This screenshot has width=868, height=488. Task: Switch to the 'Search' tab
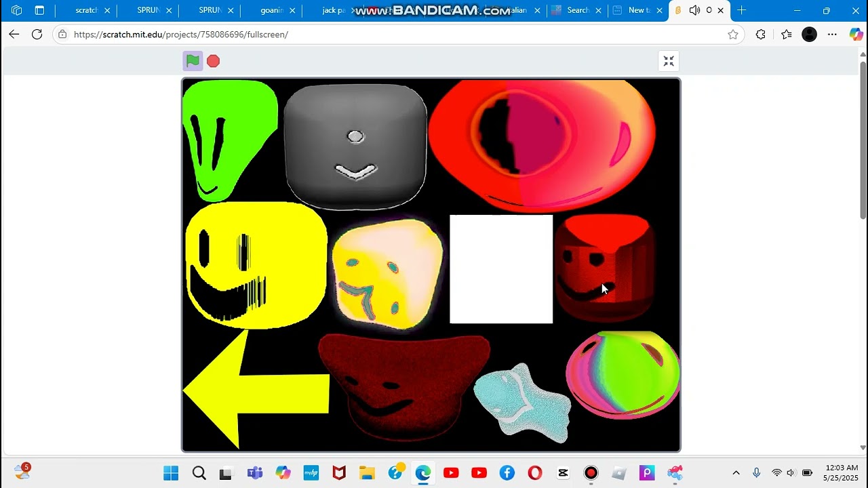point(577,10)
